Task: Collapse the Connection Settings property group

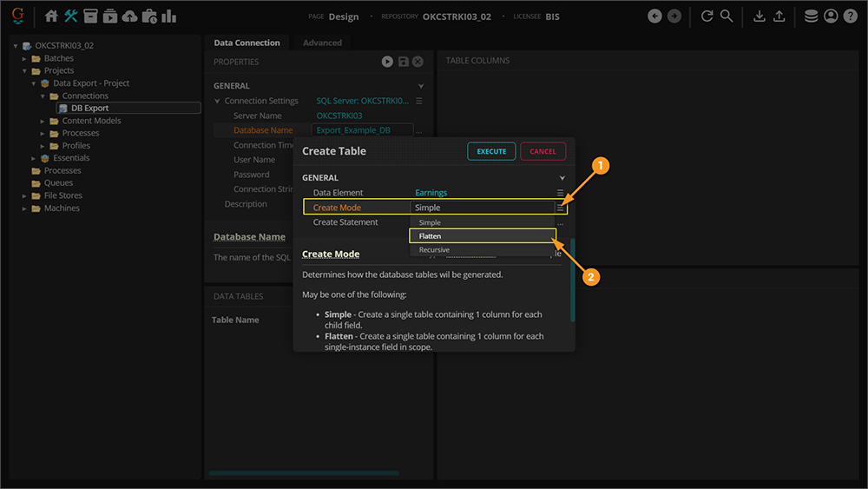Action: tap(218, 102)
